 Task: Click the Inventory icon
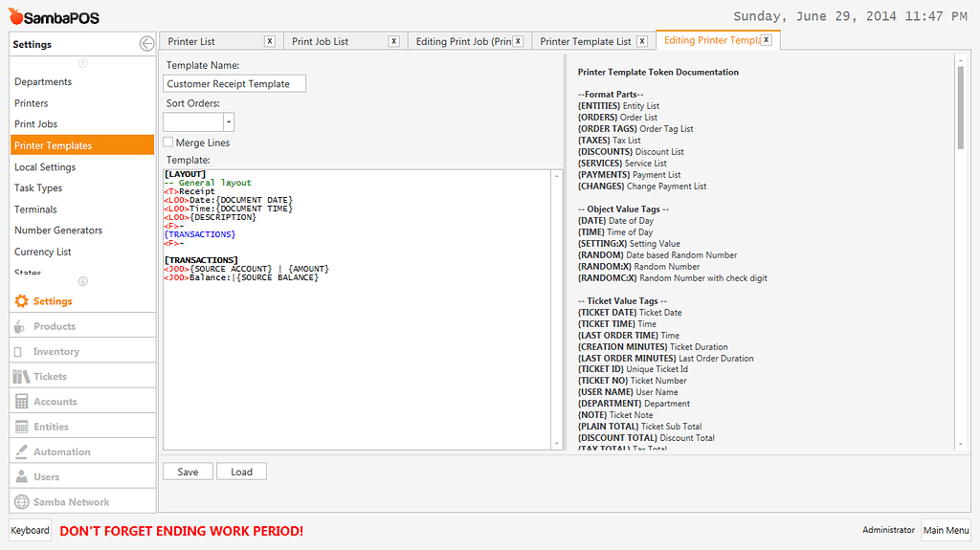click(x=19, y=352)
